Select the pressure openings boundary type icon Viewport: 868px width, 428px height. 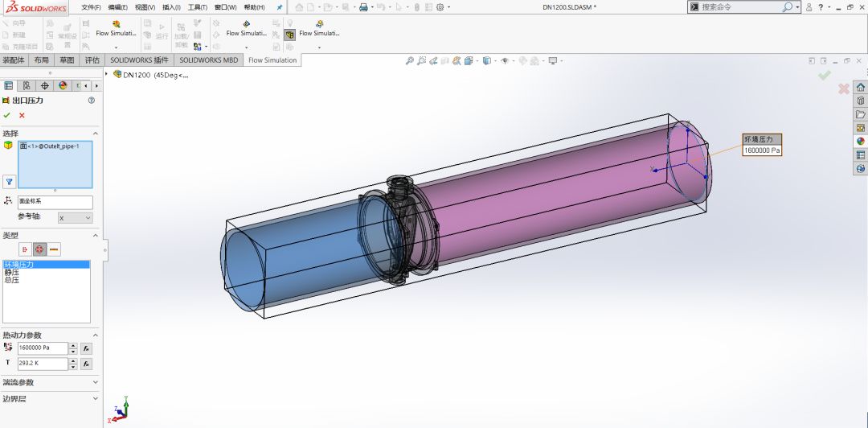coord(40,249)
